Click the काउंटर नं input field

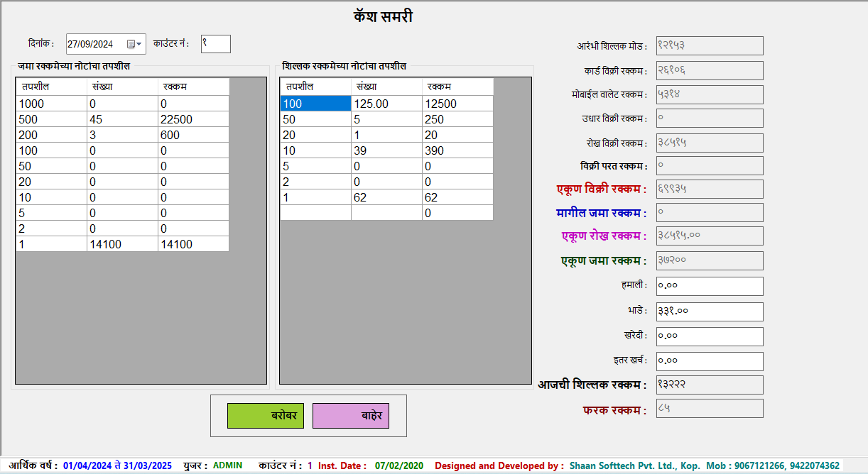pos(215,44)
